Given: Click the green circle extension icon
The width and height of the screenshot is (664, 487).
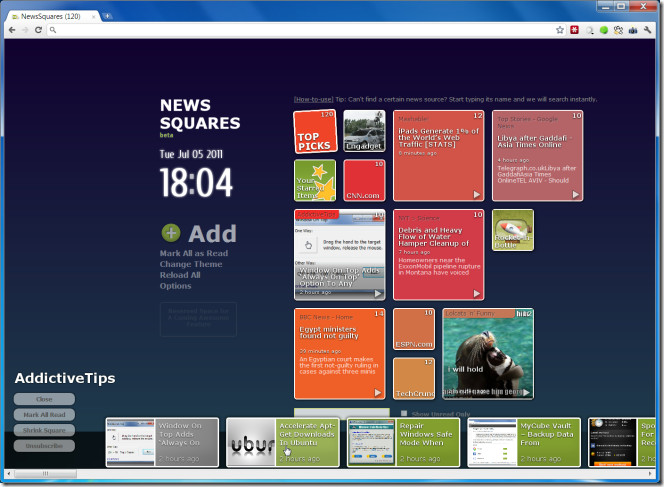Looking at the screenshot, I should [x=604, y=30].
